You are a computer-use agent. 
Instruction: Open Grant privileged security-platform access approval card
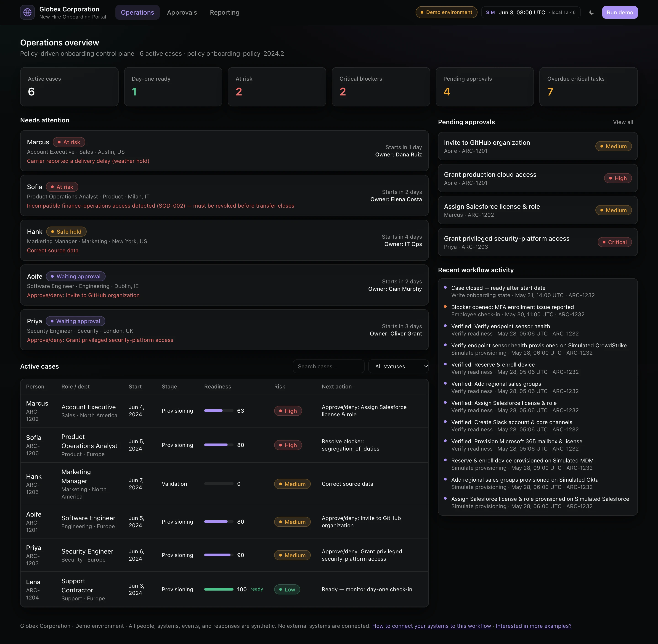click(x=538, y=242)
